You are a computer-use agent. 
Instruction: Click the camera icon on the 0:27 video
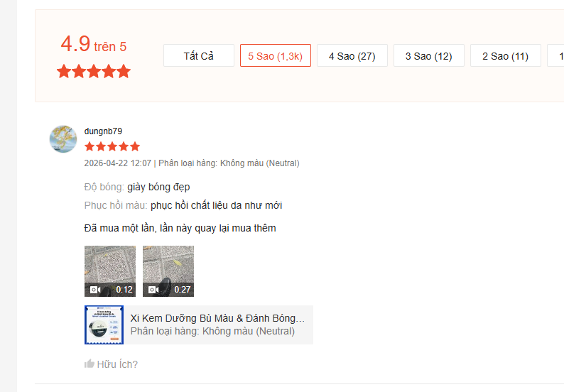(151, 290)
